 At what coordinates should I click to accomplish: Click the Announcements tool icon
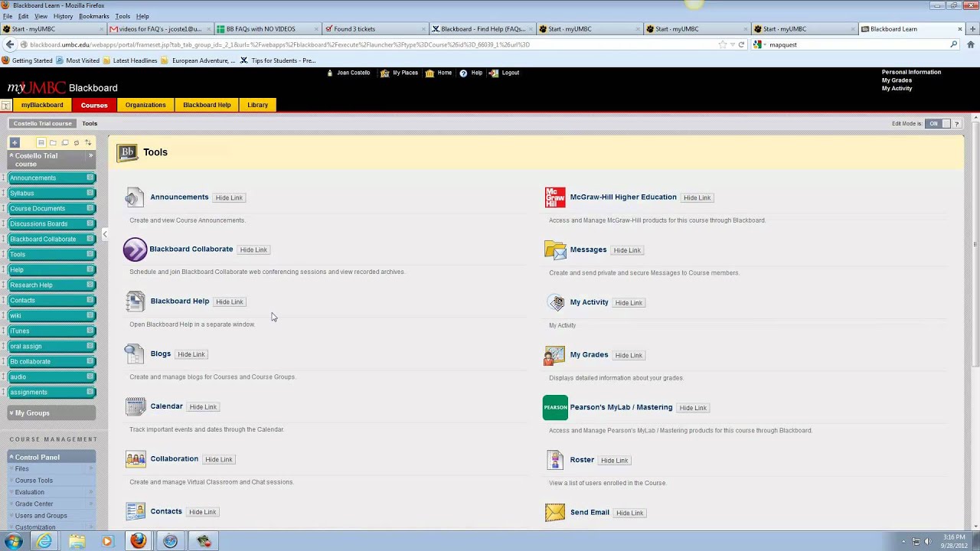(x=135, y=197)
